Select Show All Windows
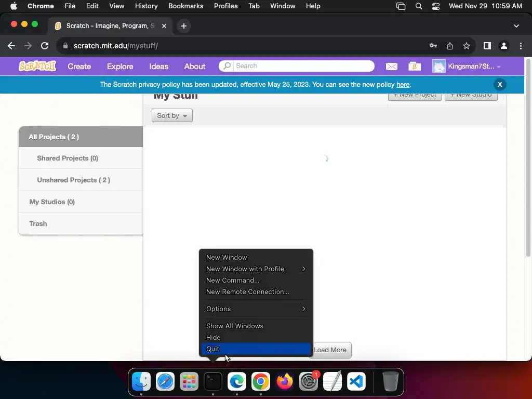532x399 pixels. [256, 326]
